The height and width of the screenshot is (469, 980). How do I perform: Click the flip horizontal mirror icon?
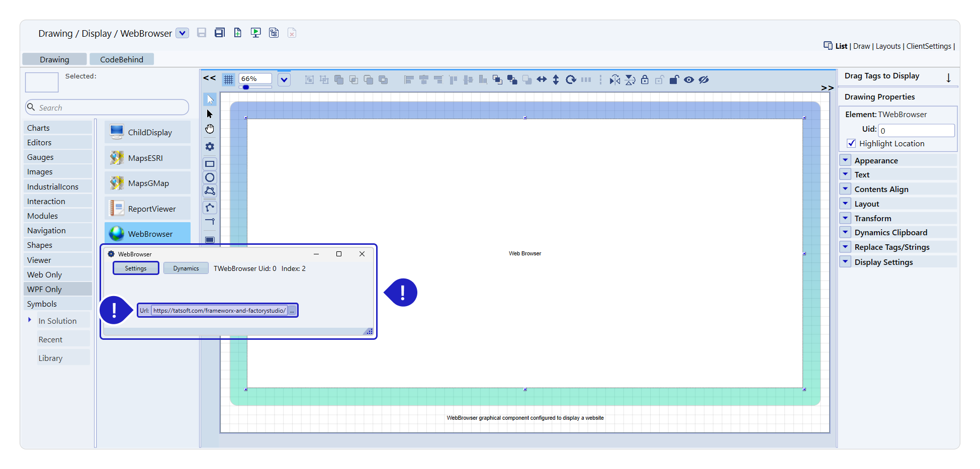(614, 80)
